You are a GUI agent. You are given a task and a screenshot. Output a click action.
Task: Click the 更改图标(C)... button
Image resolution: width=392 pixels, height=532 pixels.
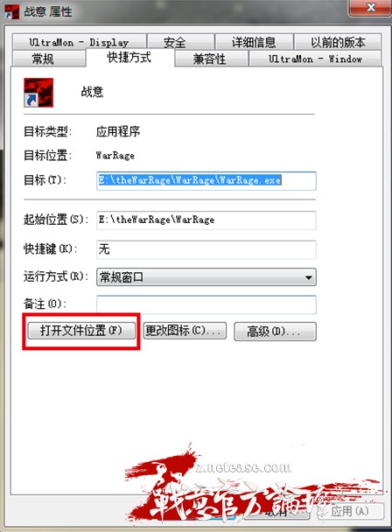coord(185,331)
